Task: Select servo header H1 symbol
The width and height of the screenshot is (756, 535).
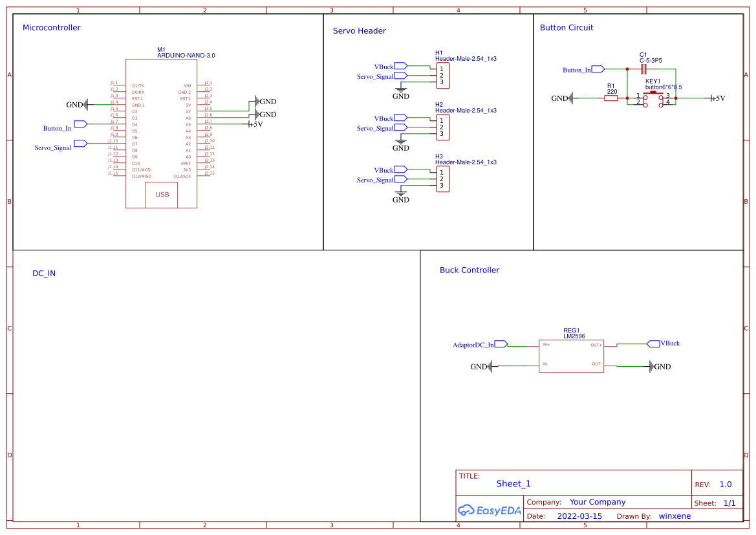Action: 442,76
